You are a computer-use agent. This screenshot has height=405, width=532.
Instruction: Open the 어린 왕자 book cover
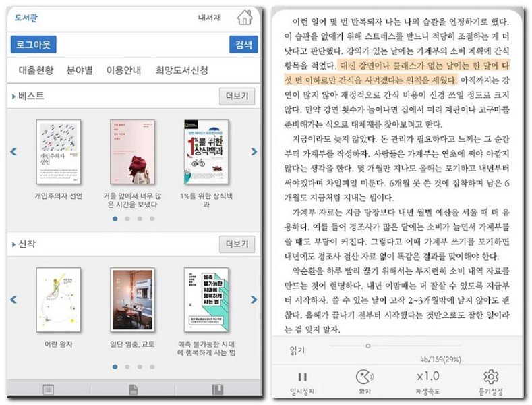point(59,299)
